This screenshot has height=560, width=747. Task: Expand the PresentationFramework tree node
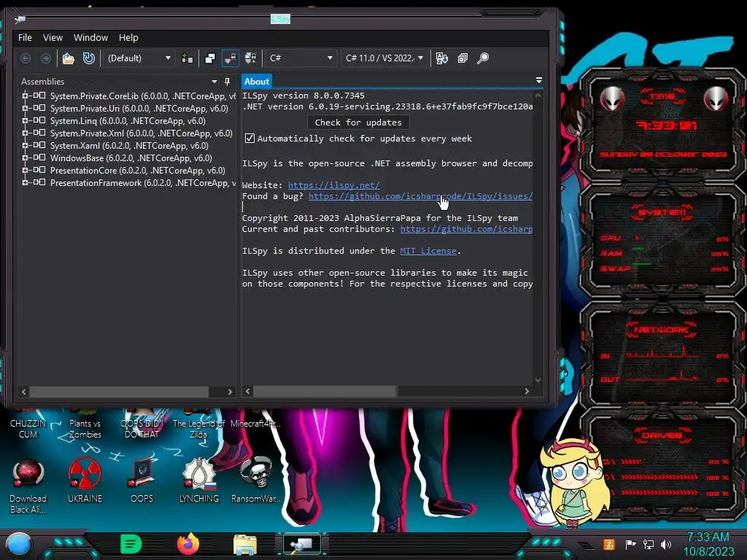[x=25, y=182]
